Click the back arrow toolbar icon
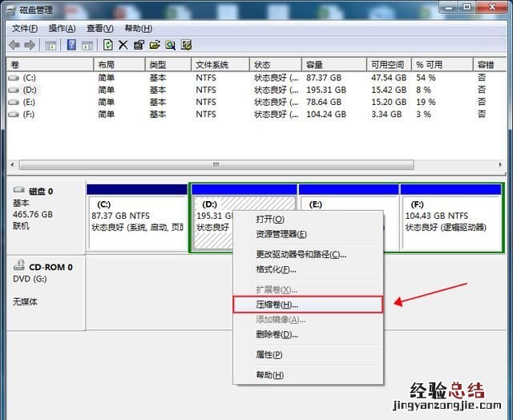The image size is (513, 420). click(14, 45)
